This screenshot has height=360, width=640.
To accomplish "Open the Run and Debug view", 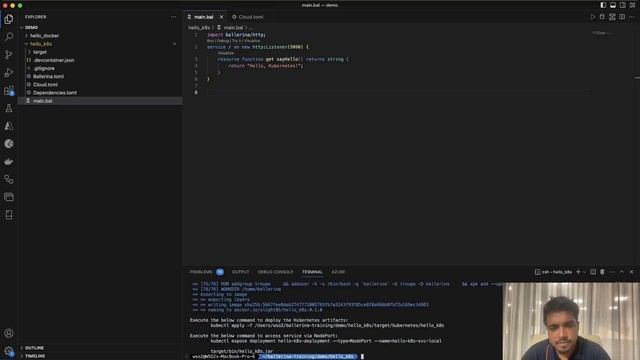I will click(9, 73).
